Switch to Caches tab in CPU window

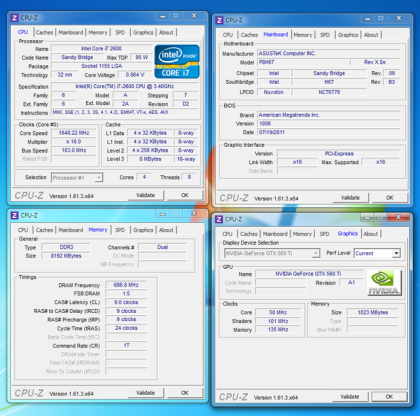(44, 32)
